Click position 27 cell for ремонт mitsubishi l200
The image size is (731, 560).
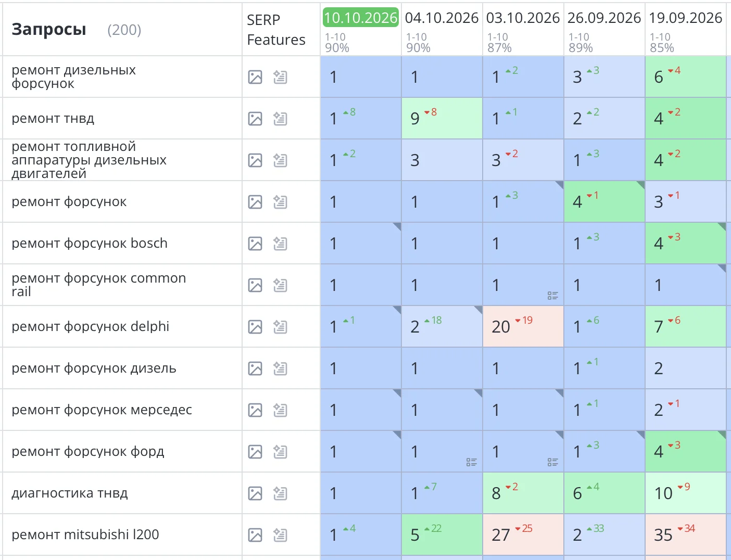(x=523, y=534)
